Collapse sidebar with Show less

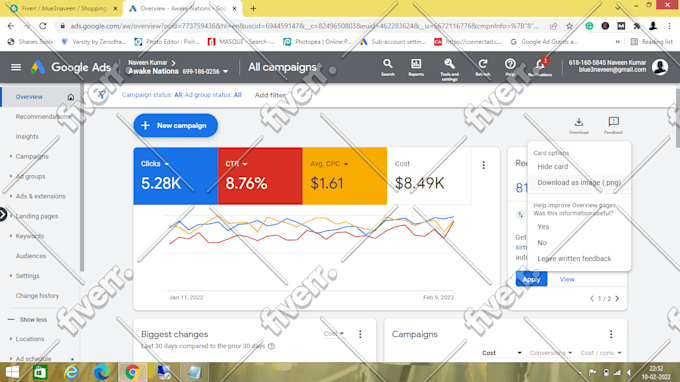28,320
